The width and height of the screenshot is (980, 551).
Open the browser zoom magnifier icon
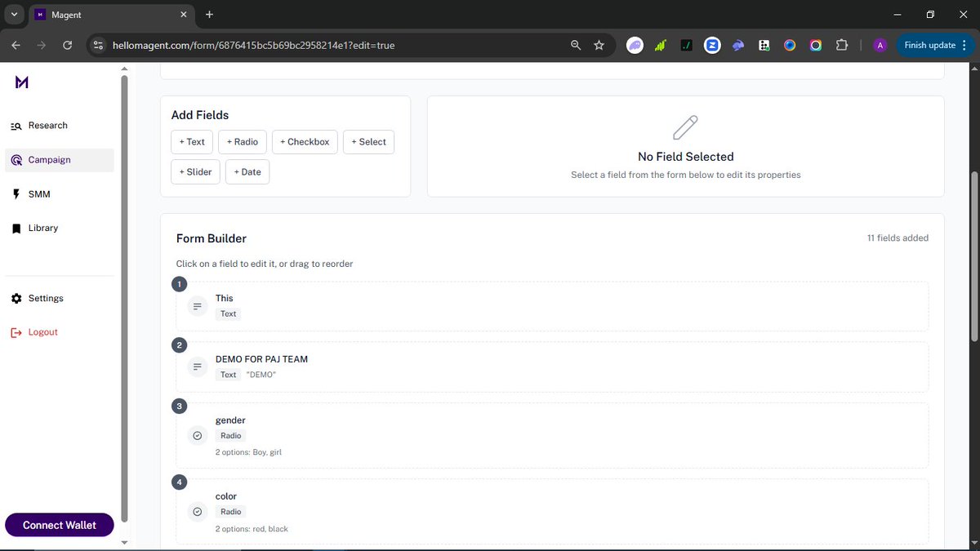tap(576, 46)
